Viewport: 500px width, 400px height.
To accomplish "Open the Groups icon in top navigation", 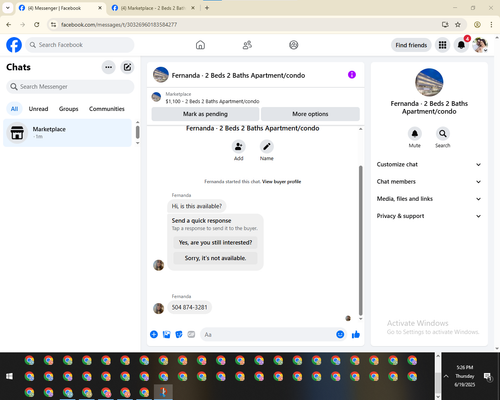I will (x=294, y=45).
